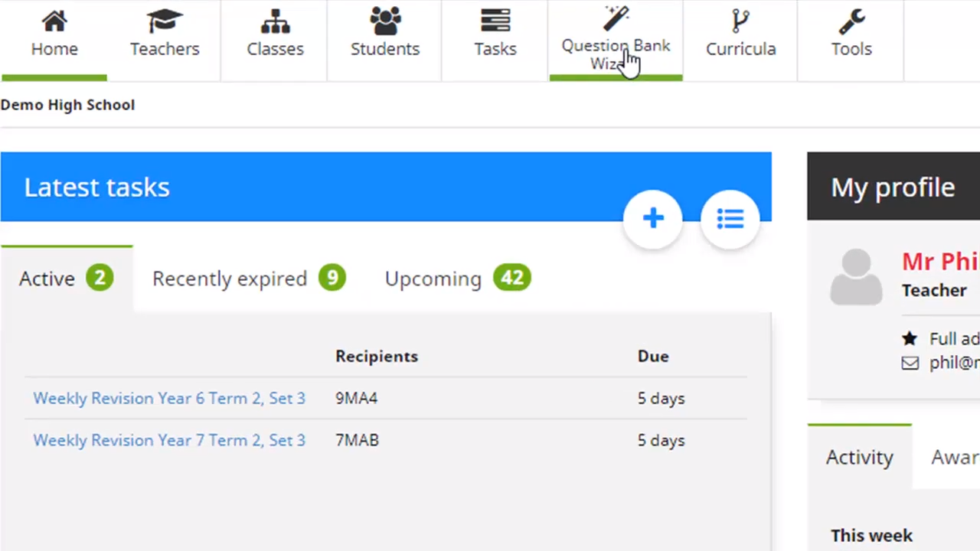The width and height of the screenshot is (980, 551).
Task: View all tasks with list button
Action: pyautogui.click(x=730, y=220)
